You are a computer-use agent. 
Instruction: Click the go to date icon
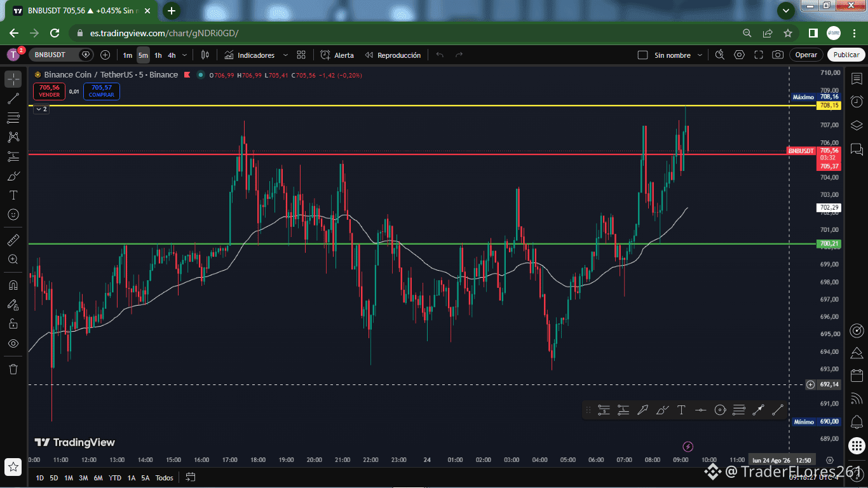(190, 477)
